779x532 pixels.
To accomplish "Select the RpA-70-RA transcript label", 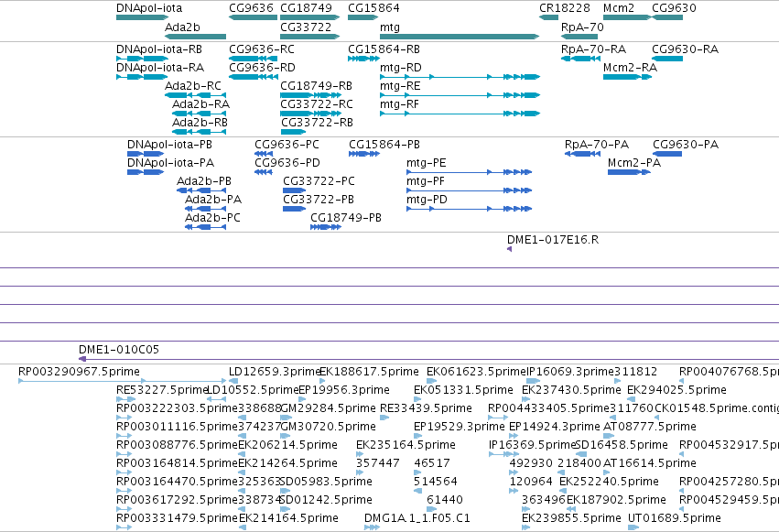I will 593,49.
